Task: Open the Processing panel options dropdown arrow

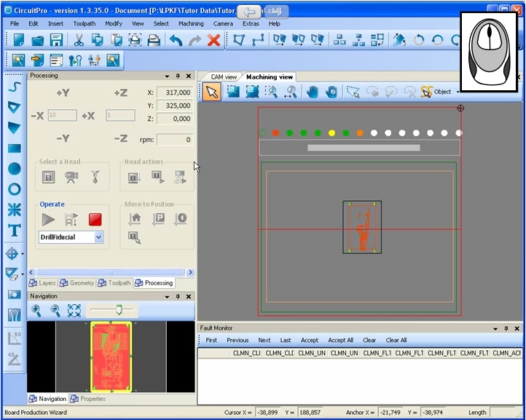Action: [x=167, y=76]
